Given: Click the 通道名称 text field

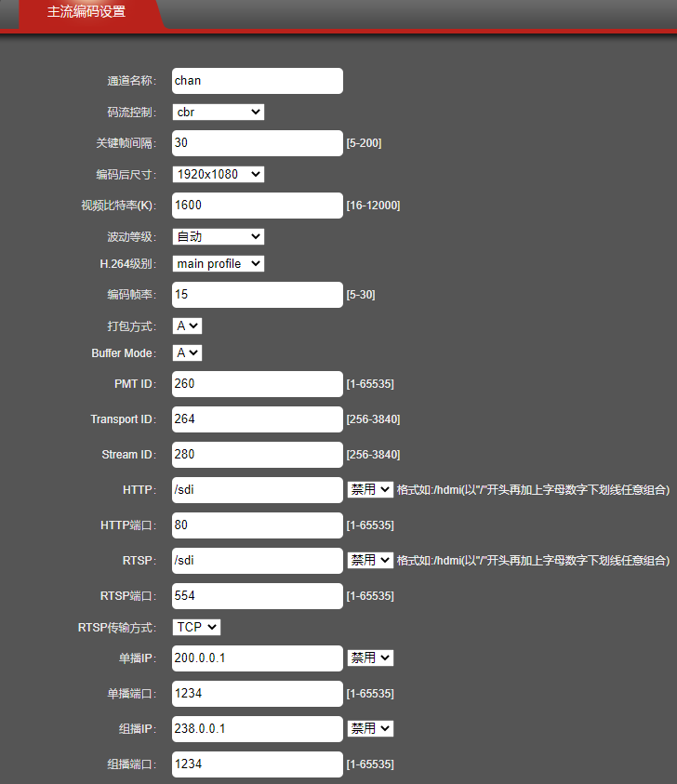Looking at the screenshot, I should (x=258, y=81).
